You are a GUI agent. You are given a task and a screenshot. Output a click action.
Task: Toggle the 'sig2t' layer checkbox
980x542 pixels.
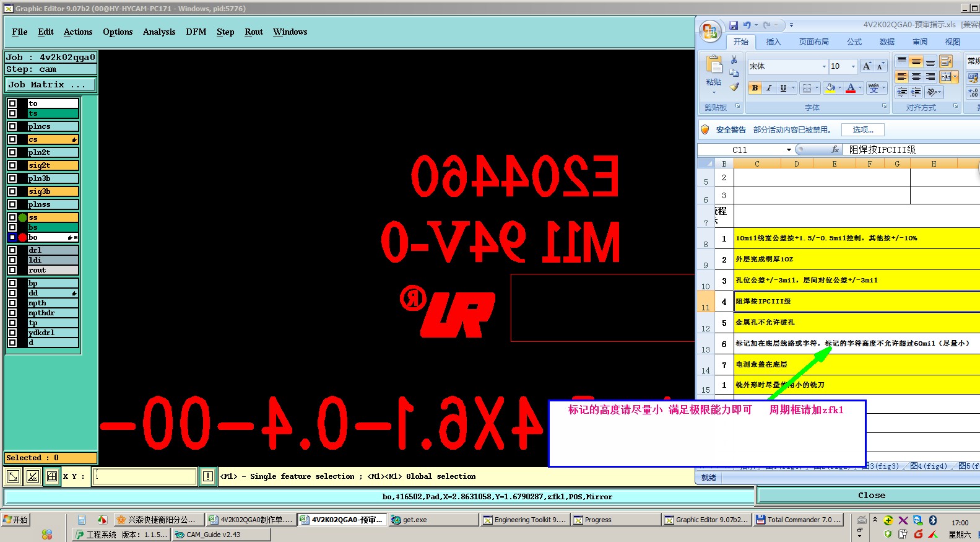point(12,165)
